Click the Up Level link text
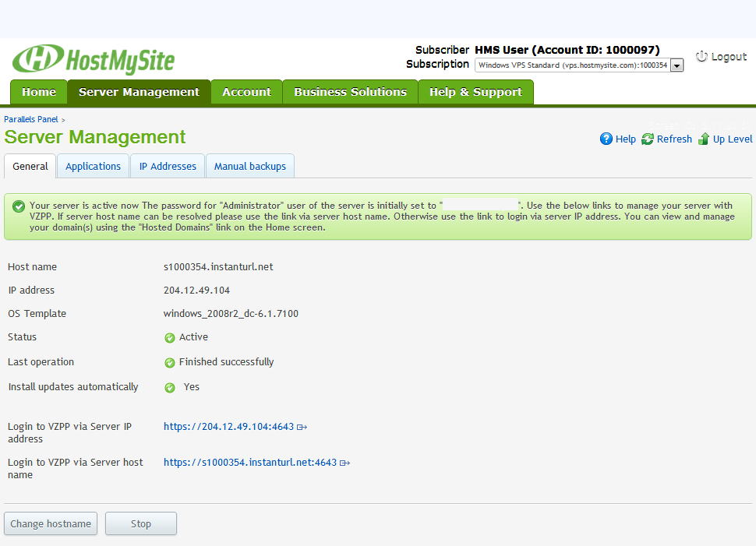Screen dimensions: 756x546 pos(733,139)
